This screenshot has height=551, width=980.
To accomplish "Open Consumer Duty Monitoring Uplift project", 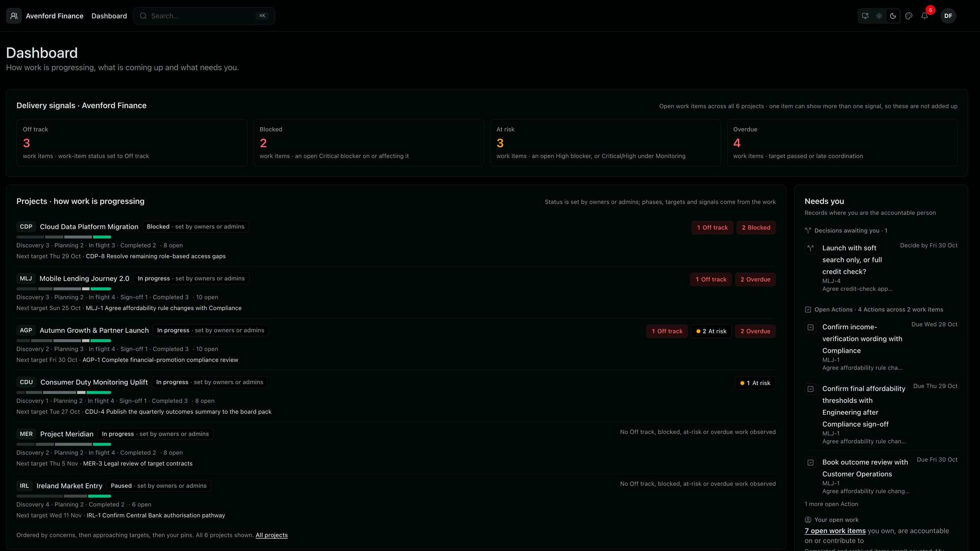I will 94,382.
